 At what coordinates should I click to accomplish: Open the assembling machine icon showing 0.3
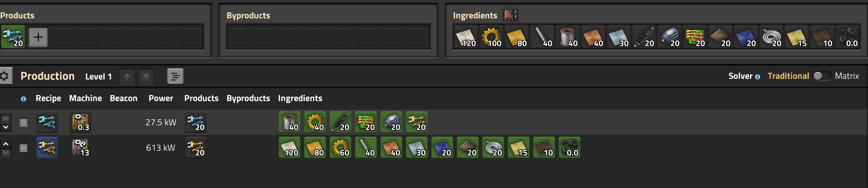(x=80, y=122)
